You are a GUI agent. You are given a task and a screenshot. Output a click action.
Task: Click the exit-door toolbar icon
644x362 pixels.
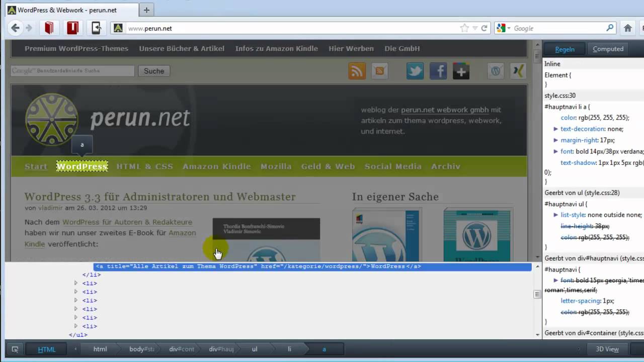coord(96,28)
